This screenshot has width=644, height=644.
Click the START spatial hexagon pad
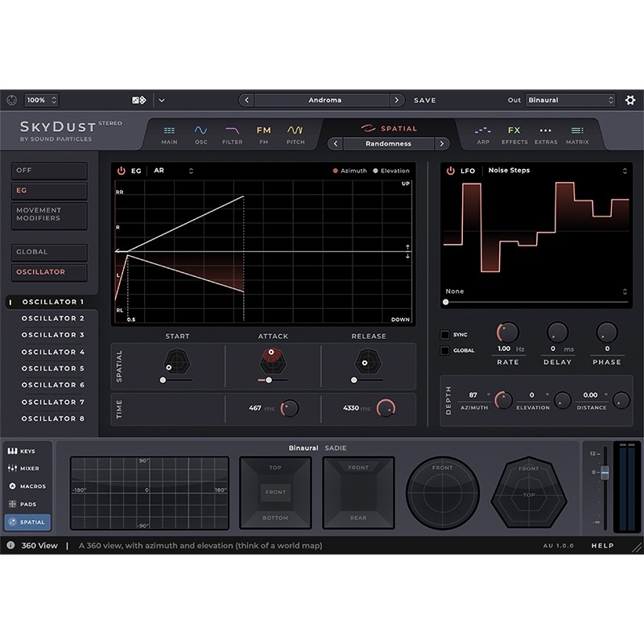(x=177, y=361)
